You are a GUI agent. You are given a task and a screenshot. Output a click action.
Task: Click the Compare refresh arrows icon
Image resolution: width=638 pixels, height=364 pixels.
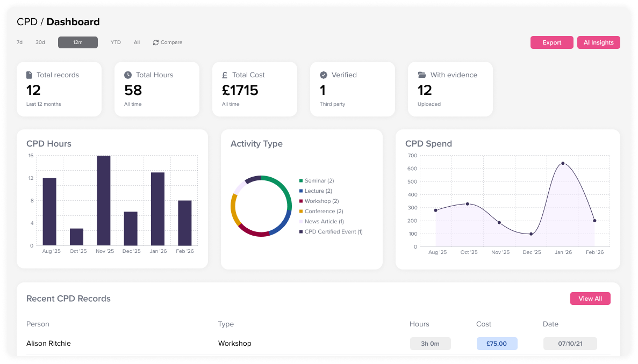(x=156, y=42)
